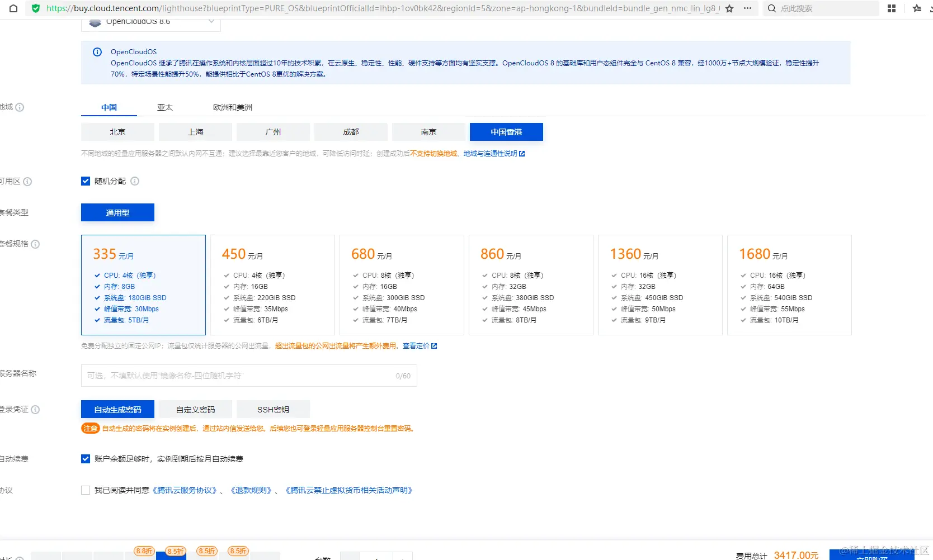Click the info icon beside 地域
Screen dimensions: 933x560
click(x=20, y=107)
